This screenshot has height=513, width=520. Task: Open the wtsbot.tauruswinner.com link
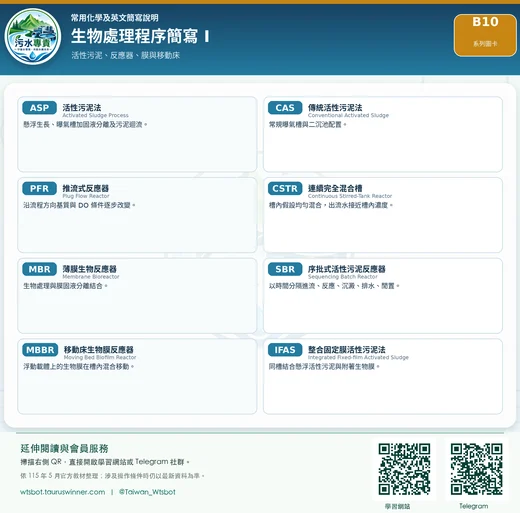[63, 492]
